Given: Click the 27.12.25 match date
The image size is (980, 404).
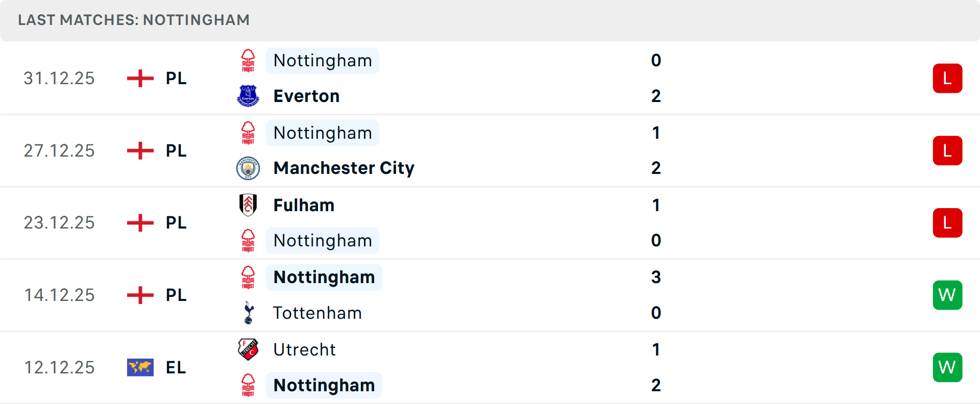Looking at the screenshot, I should (59, 151).
